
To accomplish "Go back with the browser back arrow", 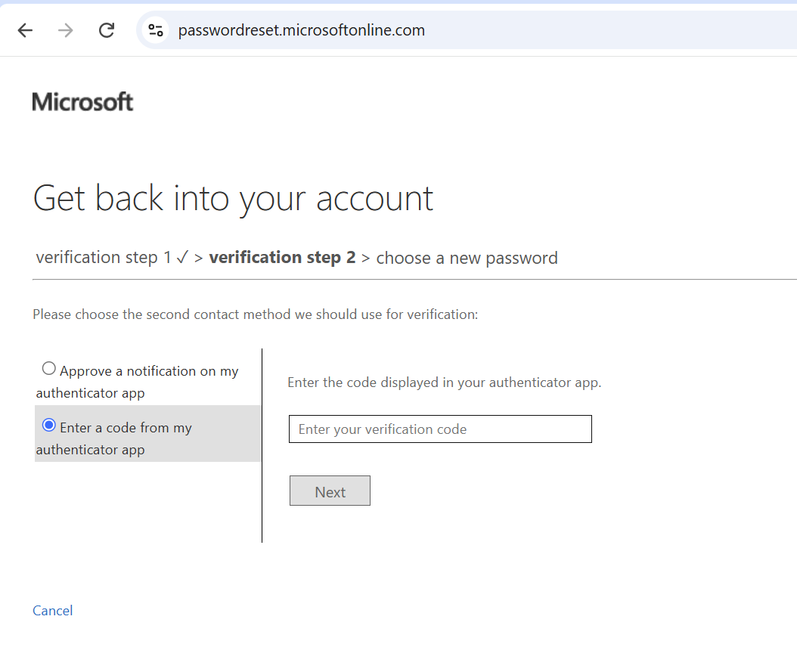I will (25, 30).
